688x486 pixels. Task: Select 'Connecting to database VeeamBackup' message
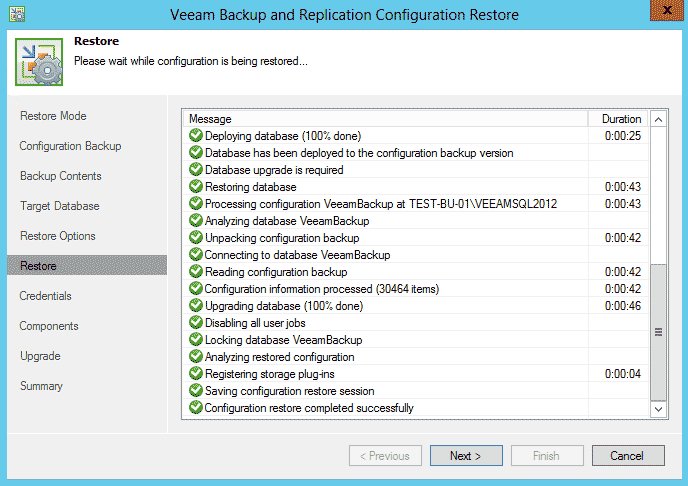point(297,255)
